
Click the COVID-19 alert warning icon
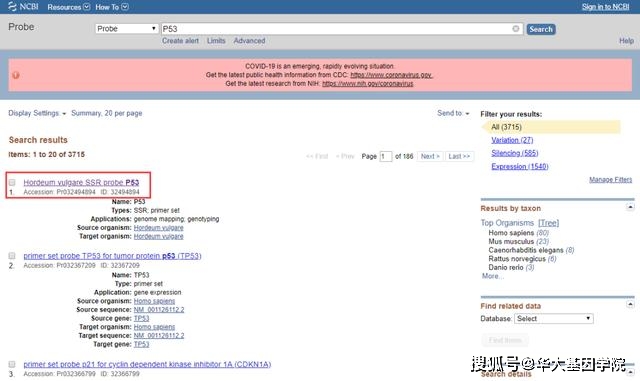(x=16, y=75)
